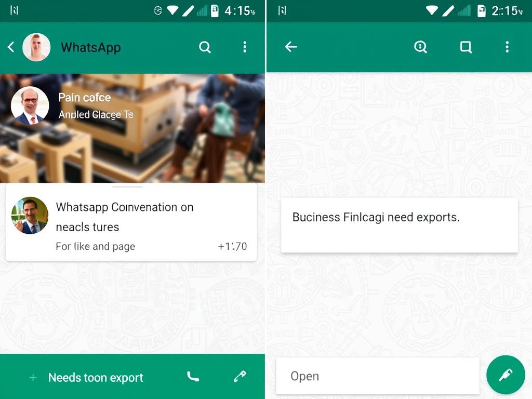Tap the signal bars in right status bar

(x=464, y=10)
